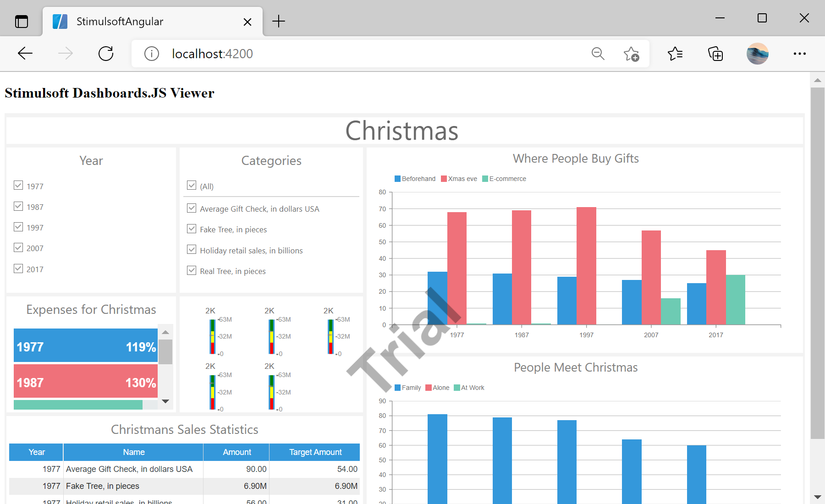Screen dimensions: 825x504
Task: Open the browser profile avatar
Action: [758, 54]
